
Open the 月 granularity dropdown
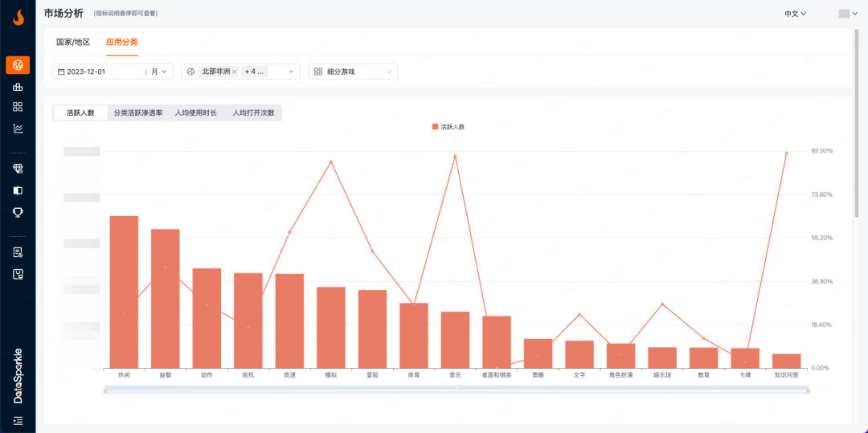161,71
